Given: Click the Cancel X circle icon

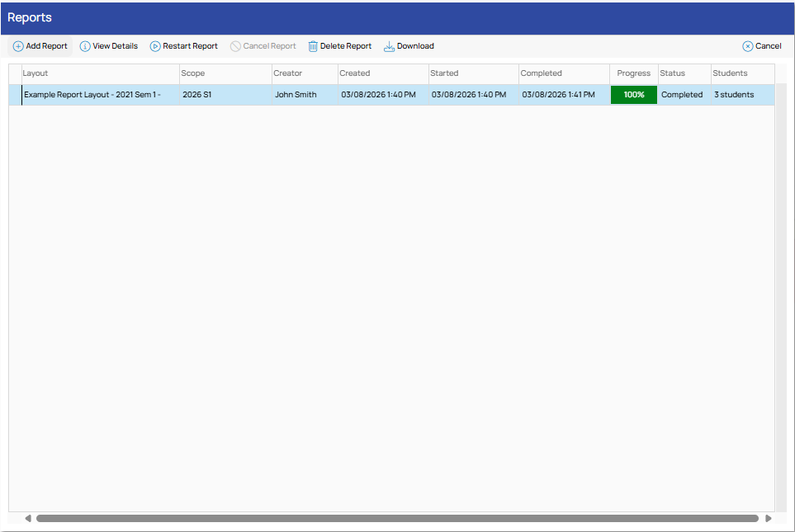Looking at the screenshot, I should (x=748, y=46).
